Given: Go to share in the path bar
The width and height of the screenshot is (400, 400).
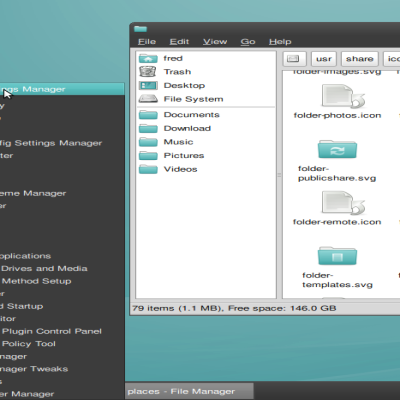Looking at the screenshot, I should 359,59.
